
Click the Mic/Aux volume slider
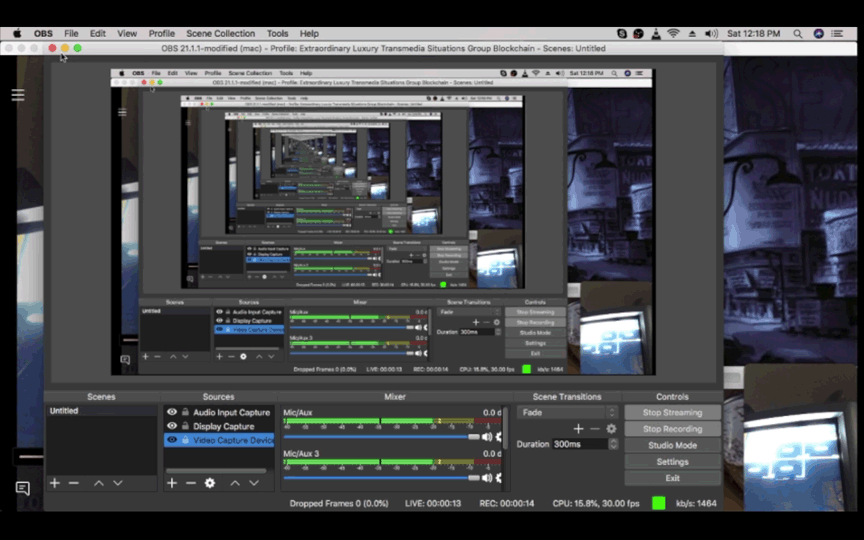pyautogui.click(x=381, y=437)
